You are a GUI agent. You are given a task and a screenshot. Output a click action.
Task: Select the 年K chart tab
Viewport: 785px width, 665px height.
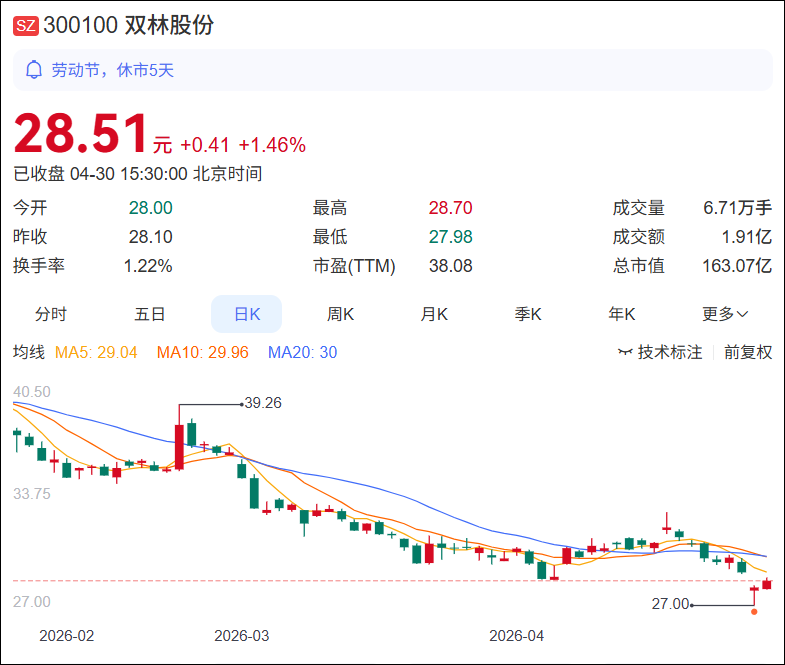click(622, 314)
